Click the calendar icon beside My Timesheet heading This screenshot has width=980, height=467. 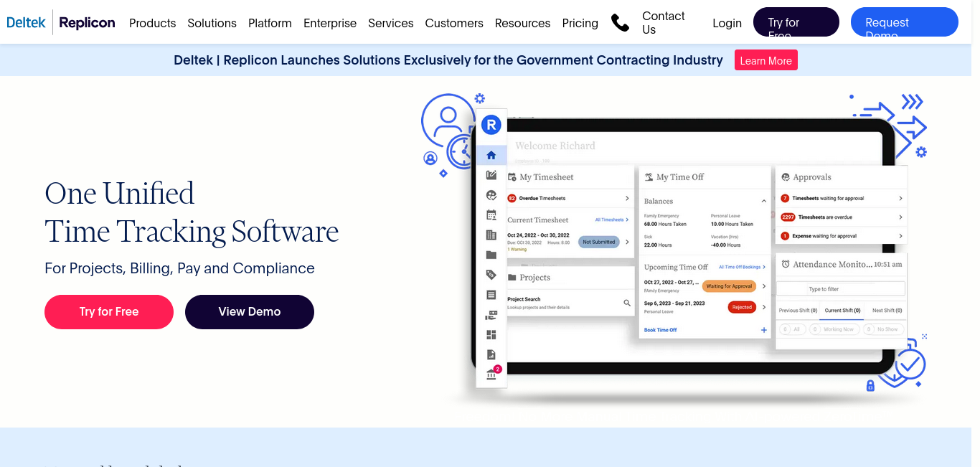tap(512, 177)
